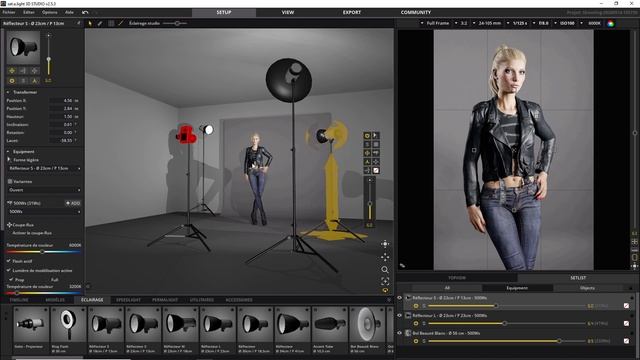Click Activer le coupe-flux
Viewport: 640px width, 360px height.
coord(32,233)
